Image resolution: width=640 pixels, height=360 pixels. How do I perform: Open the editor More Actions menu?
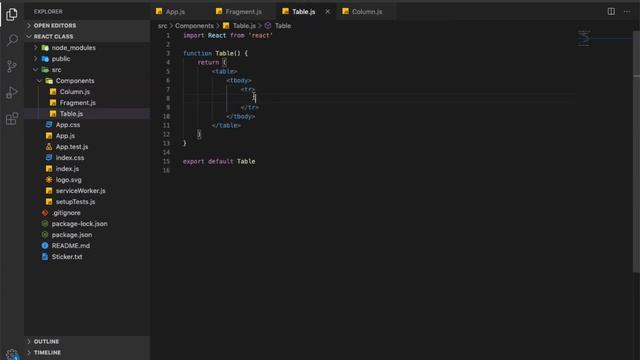[x=627, y=11]
